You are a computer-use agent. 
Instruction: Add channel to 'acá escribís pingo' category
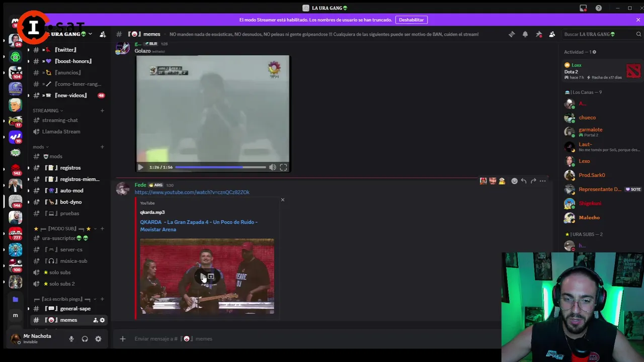tap(102, 299)
